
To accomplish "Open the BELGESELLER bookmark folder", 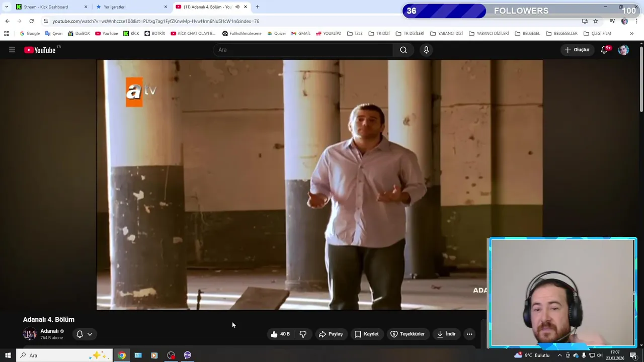I will point(561,34).
